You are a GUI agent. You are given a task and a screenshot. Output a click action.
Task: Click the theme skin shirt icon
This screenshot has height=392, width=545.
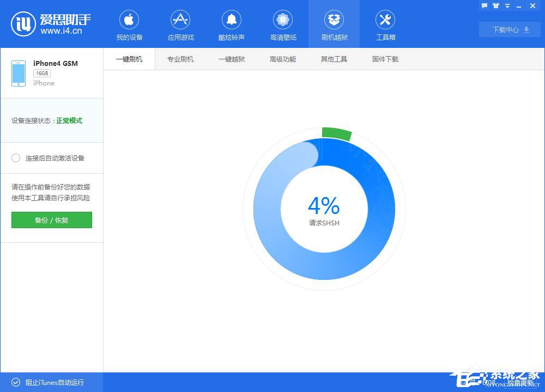(x=496, y=5)
